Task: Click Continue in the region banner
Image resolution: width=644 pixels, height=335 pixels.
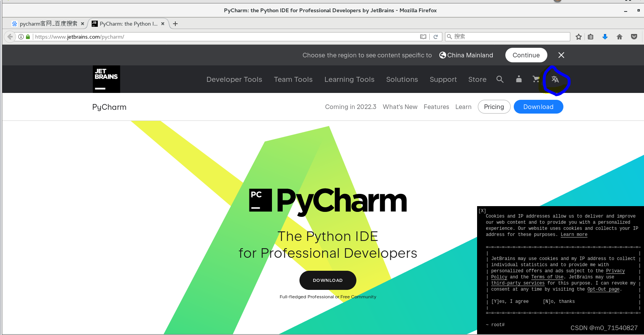Action: [x=526, y=55]
